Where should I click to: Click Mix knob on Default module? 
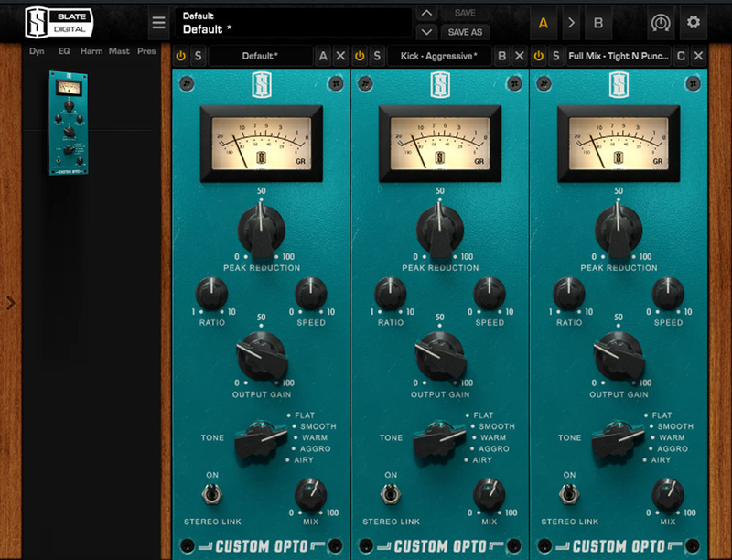(310, 494)
